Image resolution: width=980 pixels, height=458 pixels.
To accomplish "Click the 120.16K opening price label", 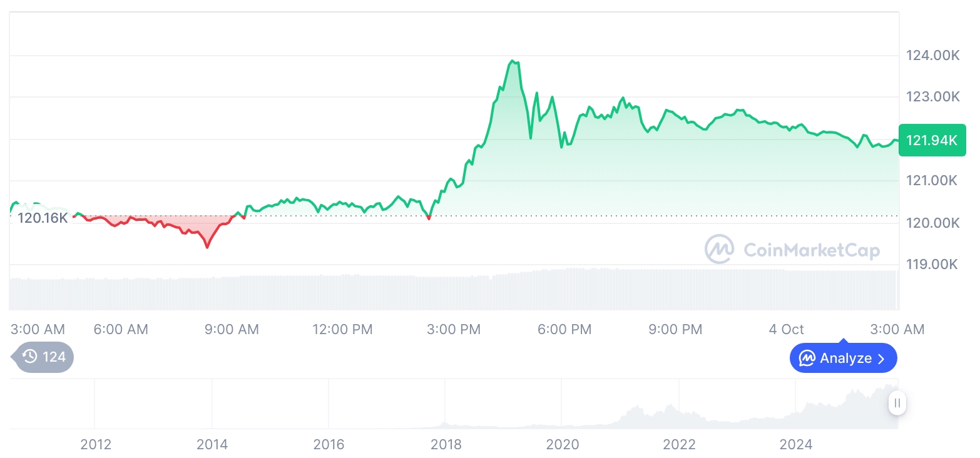I will pyautogui.click(x=42, y=218).
